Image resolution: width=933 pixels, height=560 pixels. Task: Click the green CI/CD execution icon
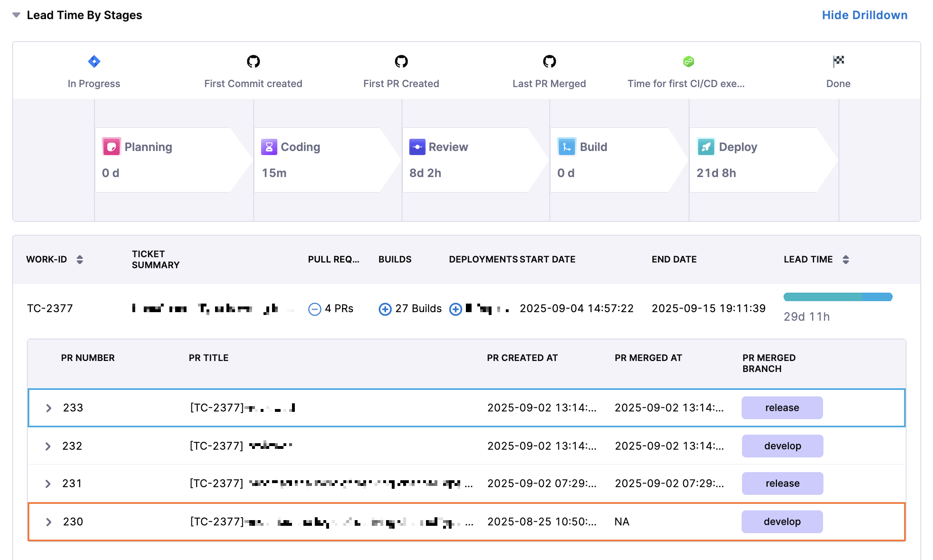pos(688,61)
